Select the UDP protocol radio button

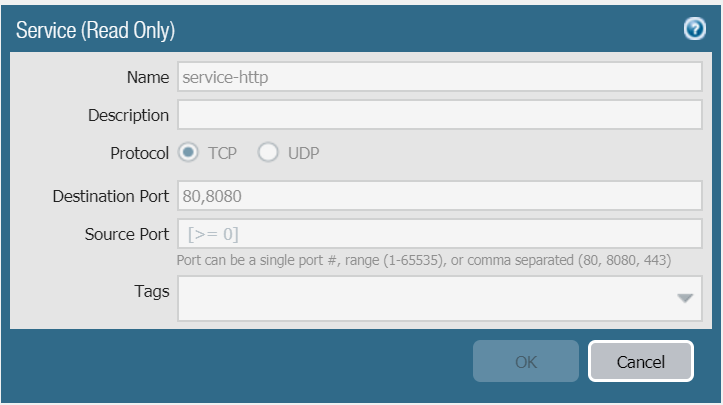click(268, 154)
